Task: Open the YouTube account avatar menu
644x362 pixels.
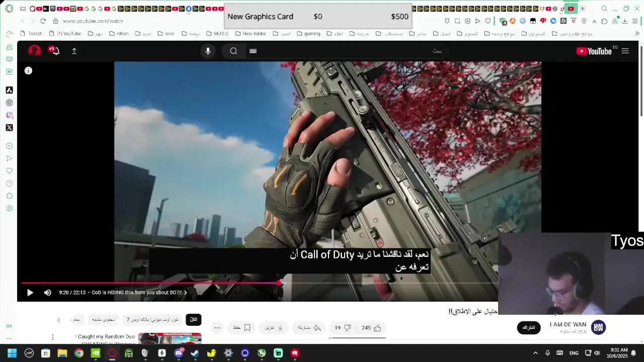Action: pyautogui.click(x=34, y=51)
